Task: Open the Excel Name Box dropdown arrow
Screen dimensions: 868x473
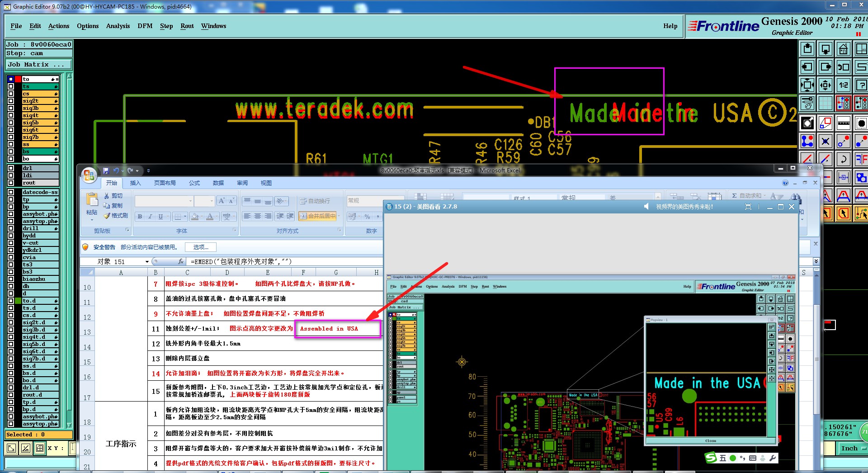Action: (x=147, y=262)
